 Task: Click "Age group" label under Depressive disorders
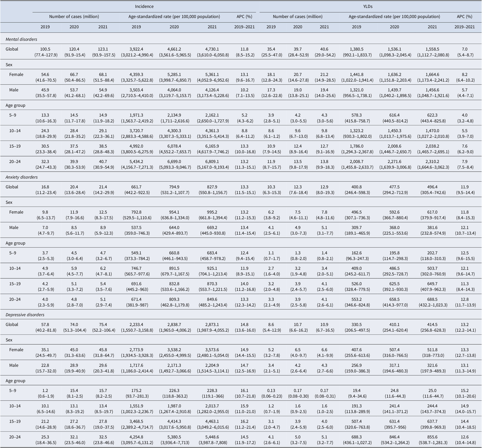16,381
